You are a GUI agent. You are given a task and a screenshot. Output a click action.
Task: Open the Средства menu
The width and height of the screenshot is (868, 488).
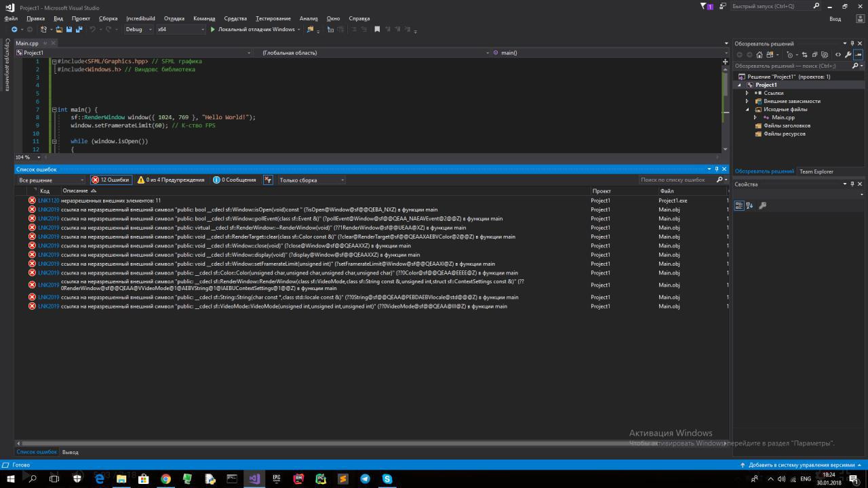pyautogui.click(x=235, y=18)
